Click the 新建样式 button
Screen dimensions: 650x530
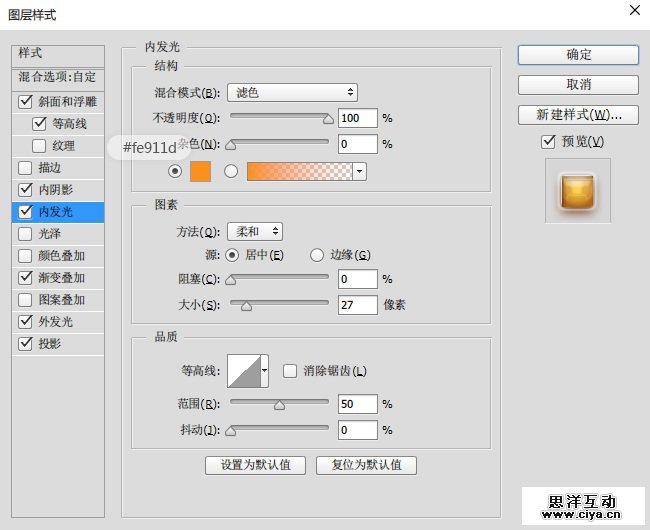click(x=578, y=115)
